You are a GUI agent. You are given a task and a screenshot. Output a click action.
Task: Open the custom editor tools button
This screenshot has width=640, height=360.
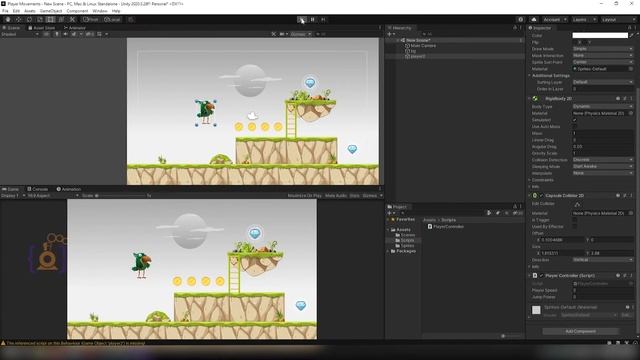coord(72,20)
